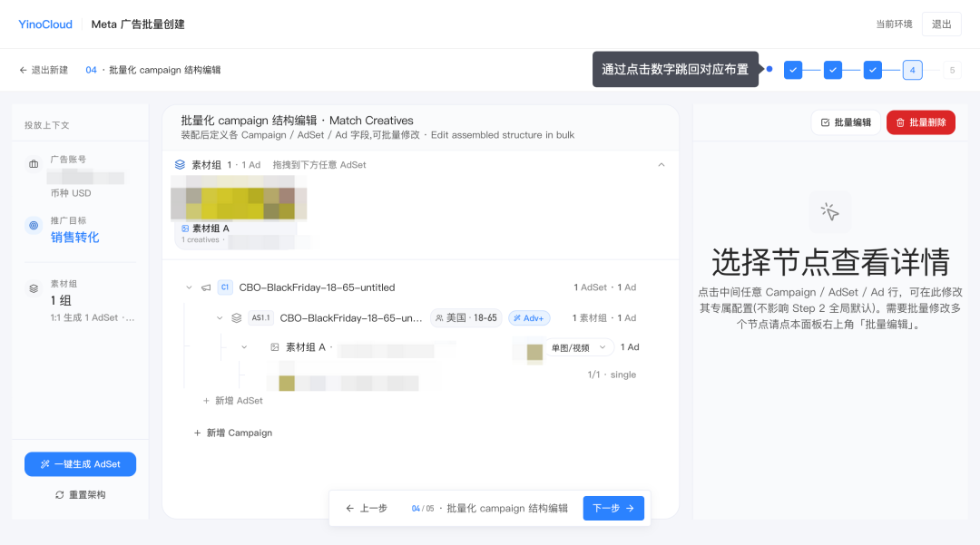Click 新增 AdSet link
This screenshot has width=980, height=545.
(x=232, y=401)
